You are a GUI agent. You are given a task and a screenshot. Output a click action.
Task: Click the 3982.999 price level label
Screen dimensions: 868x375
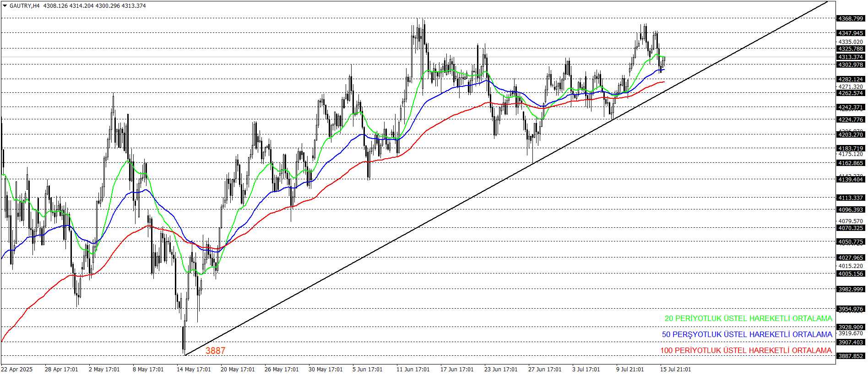(x=851, y=289)
